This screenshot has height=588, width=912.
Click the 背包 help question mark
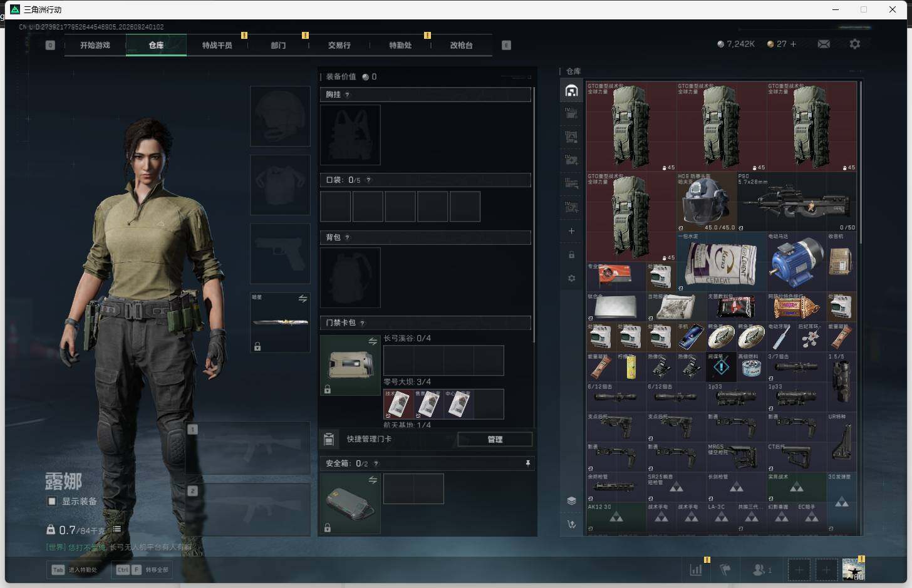coord(347,237)
